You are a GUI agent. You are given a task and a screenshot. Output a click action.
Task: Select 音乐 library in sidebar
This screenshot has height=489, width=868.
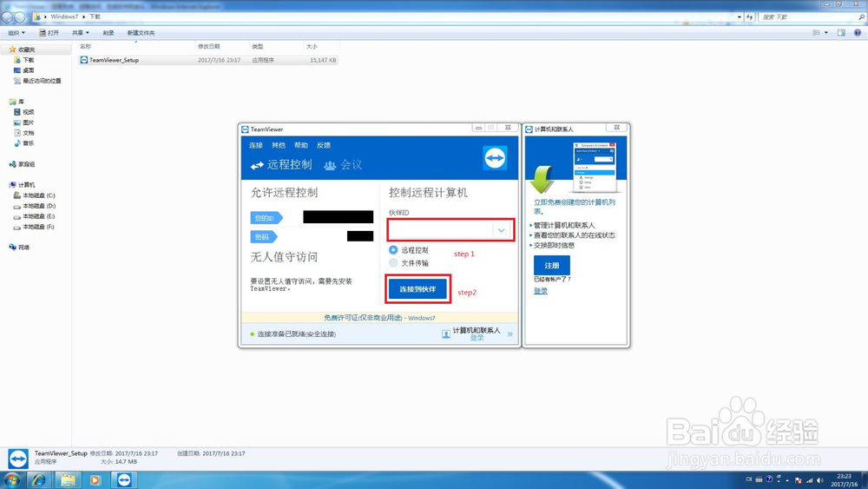click(x=23, y=143)
